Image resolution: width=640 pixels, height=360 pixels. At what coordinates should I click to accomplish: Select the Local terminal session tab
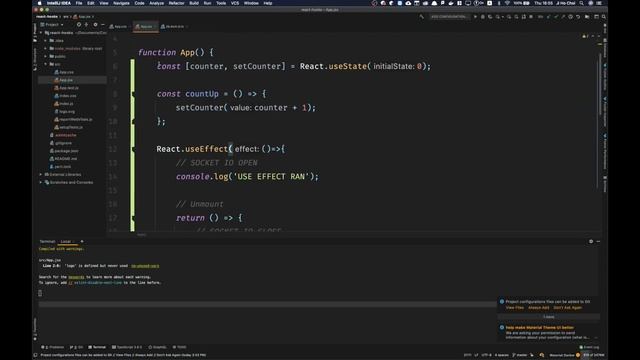pos(66,242)
